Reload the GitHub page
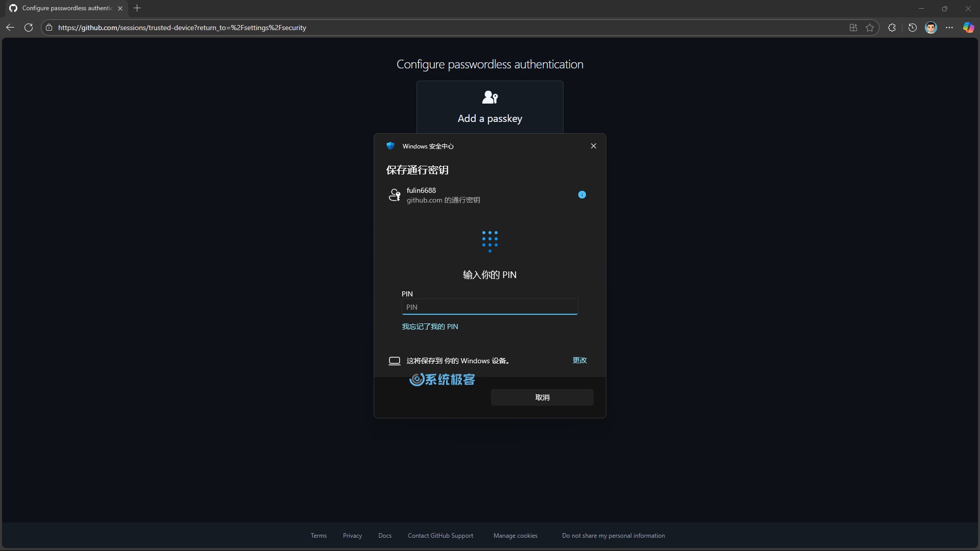Screen dimensions: 980x551 pyautogui.click(x=29, y=28)
